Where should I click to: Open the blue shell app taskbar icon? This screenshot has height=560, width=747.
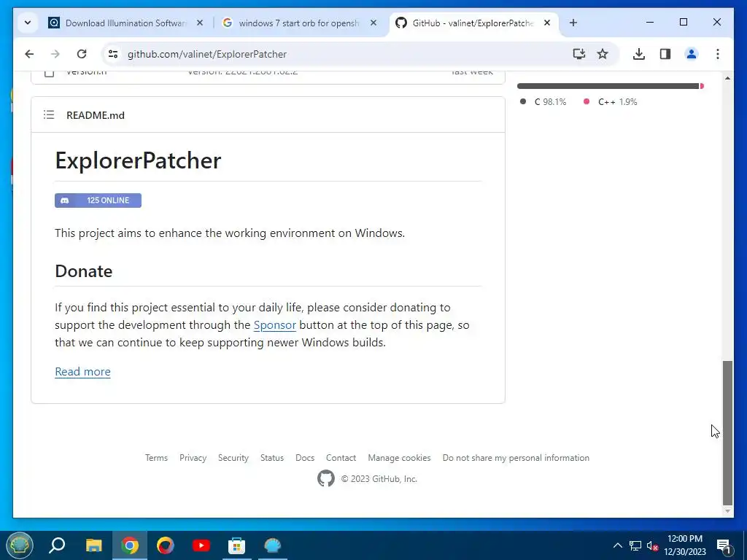coord(273,545)
